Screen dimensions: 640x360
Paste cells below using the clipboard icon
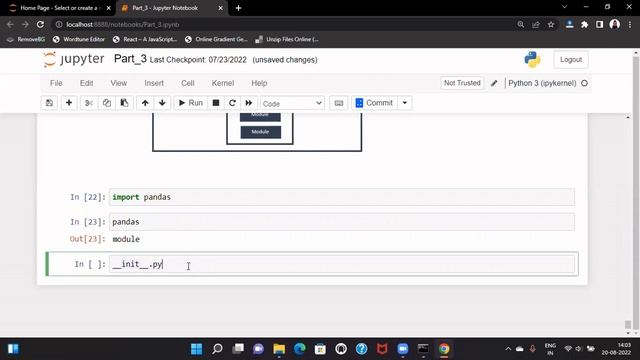coord(124,103)
